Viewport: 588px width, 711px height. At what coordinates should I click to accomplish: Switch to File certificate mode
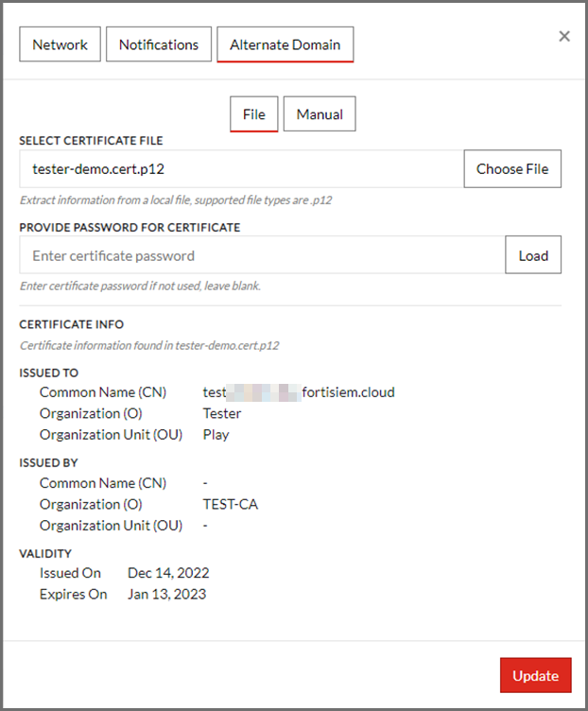pos(253,114)
